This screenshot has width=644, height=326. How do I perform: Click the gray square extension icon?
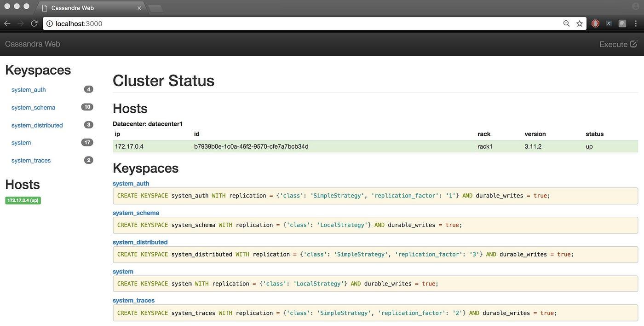[622, 23]
